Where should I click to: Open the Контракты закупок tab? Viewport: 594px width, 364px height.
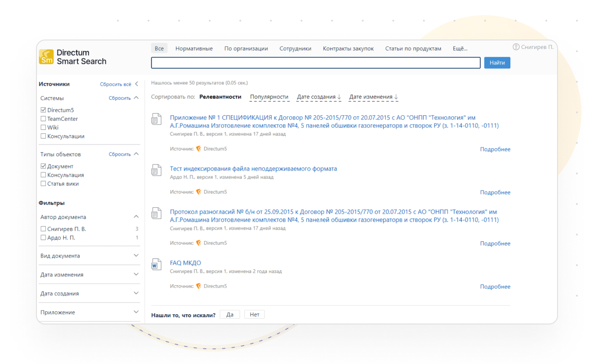pos(348,49)
